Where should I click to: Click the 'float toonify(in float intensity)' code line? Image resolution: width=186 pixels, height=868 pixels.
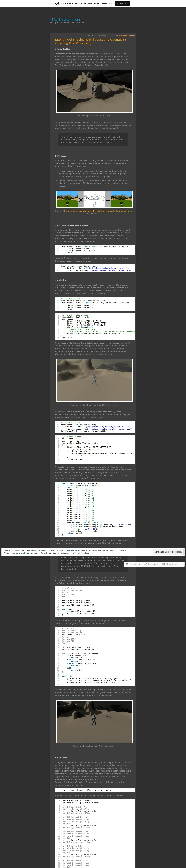[x=82, y=653]
